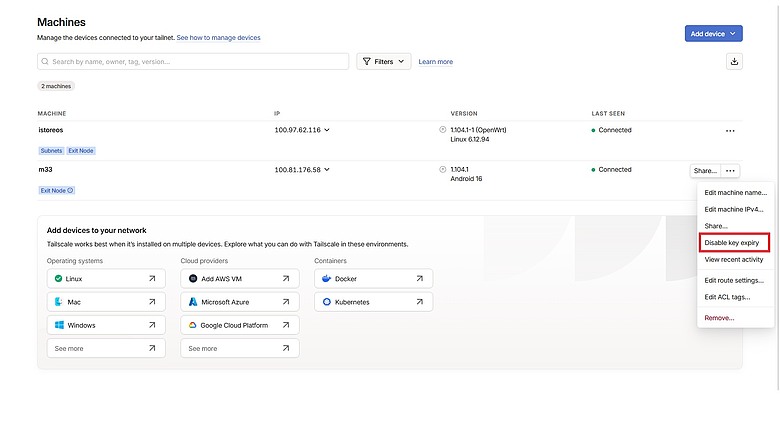This screenshot has height=426, width=780.
Task: Click the Google Cloud Platform logo icon
Action: tap(193, 325)
